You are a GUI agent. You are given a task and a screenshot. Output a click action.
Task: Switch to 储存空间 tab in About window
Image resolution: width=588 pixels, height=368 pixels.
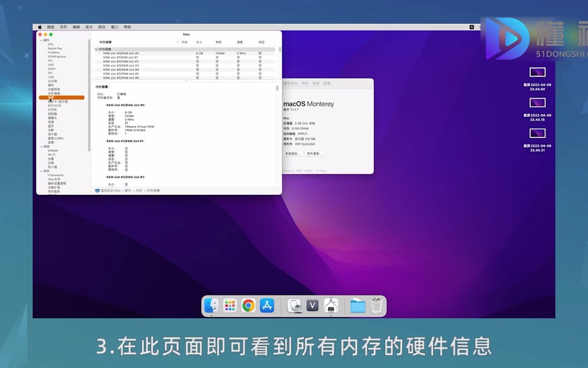291,83
